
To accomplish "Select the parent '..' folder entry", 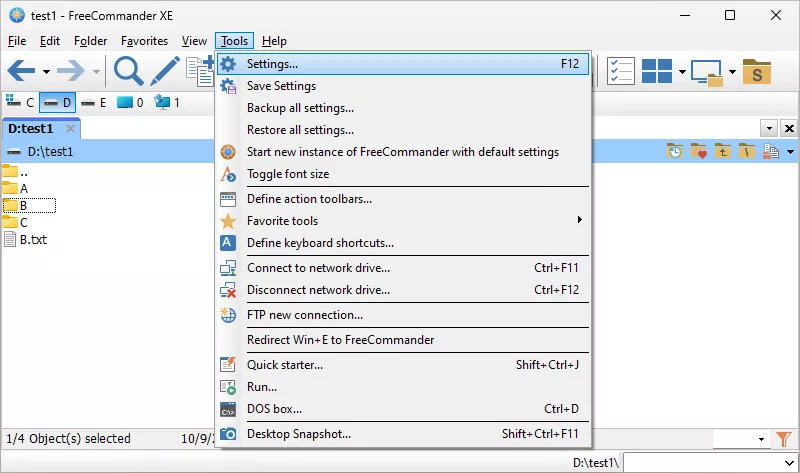I will [15, 171].
